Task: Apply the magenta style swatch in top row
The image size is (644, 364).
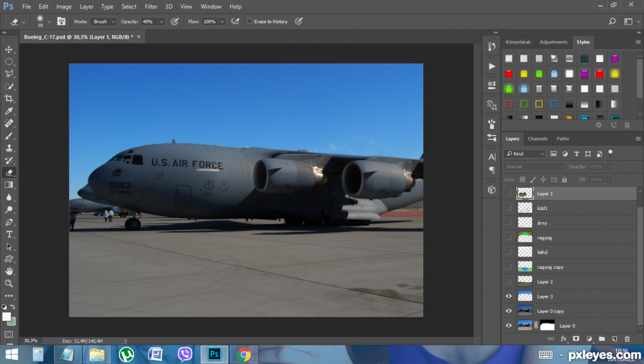Action: pyautogui.click(x=614, y=59)
